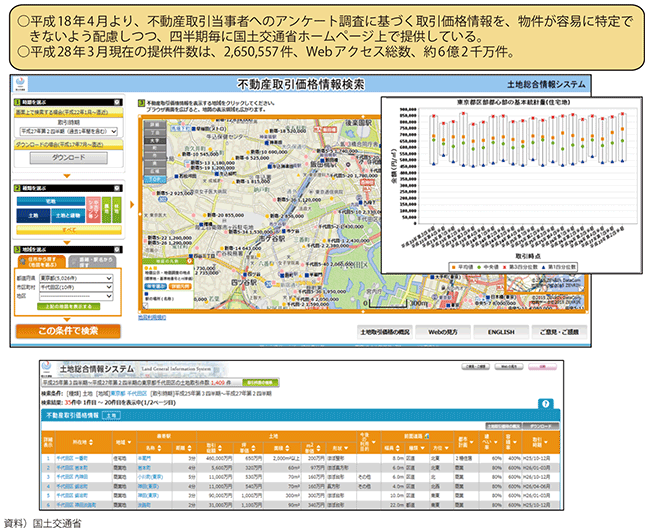Sort by the 面積 column

[281, 448]
